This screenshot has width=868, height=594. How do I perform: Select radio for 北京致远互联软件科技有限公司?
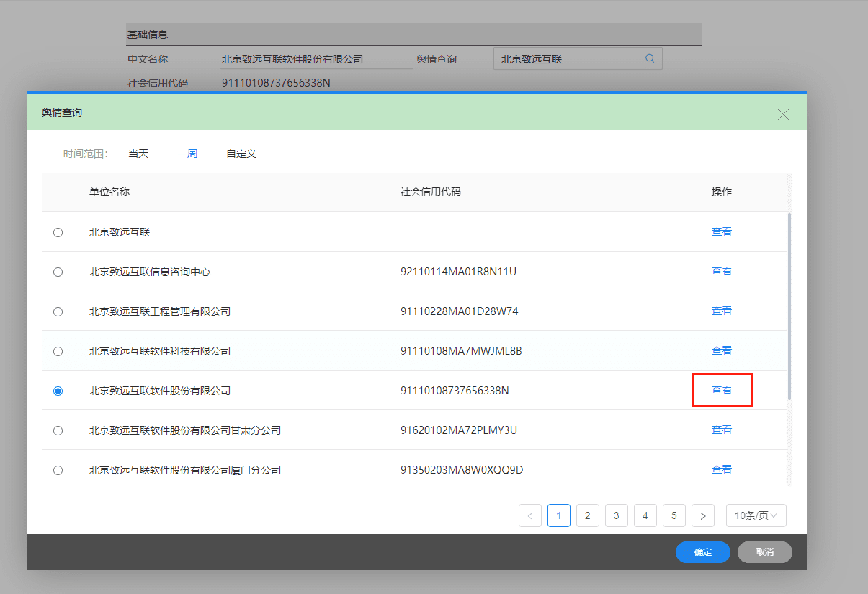(x=58, y=351)
